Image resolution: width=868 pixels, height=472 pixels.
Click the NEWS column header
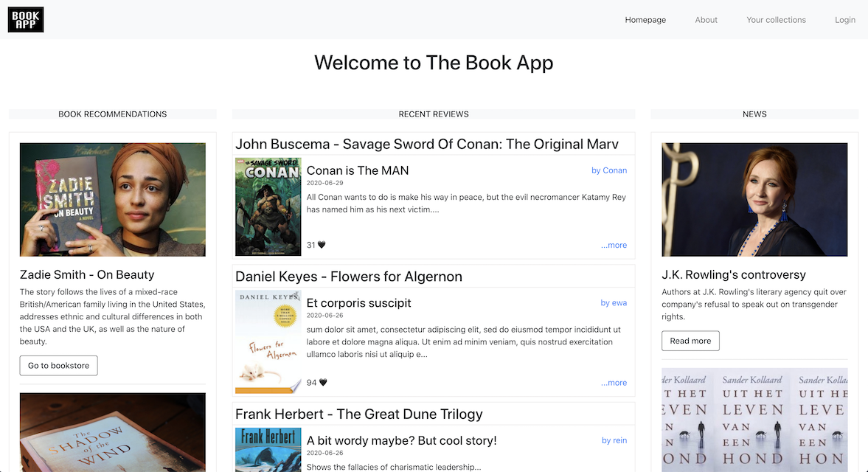coord(754,114)
